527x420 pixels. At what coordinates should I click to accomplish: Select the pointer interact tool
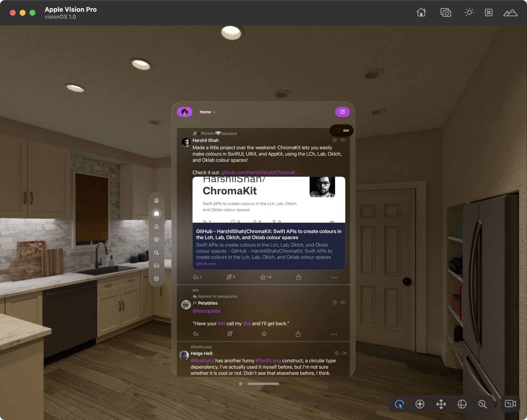(x=399, y=404)
